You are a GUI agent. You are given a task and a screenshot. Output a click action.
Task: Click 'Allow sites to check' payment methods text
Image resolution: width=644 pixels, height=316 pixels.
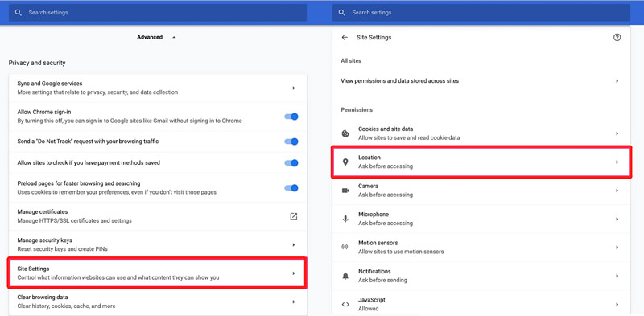[x=89, y=163]
